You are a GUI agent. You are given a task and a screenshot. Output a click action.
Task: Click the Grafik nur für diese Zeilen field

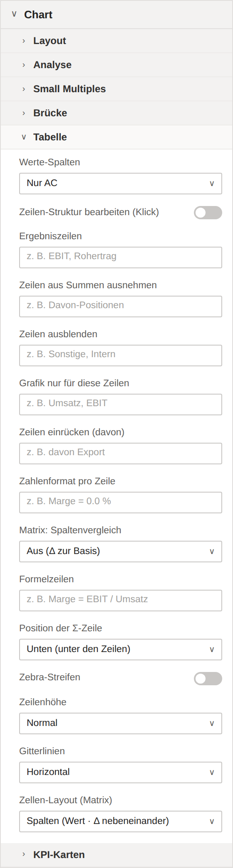121,405
